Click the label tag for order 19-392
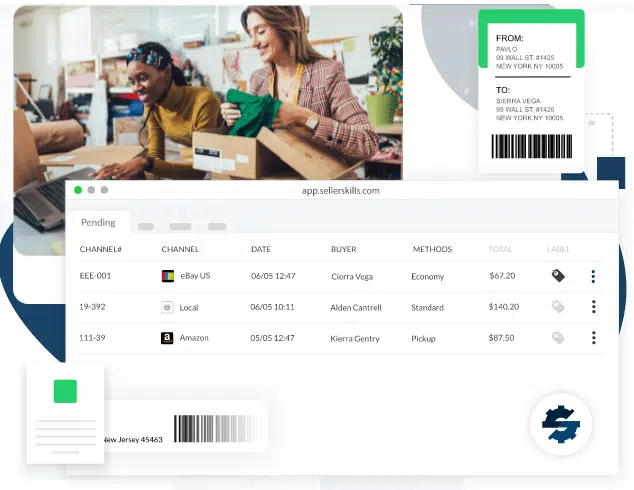Image resolution: width=634 pixels, height=490 pixels. (558, 306)
